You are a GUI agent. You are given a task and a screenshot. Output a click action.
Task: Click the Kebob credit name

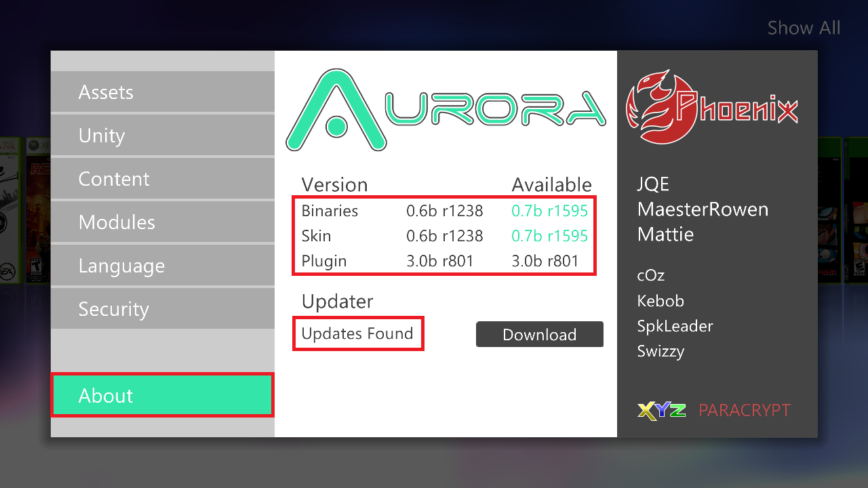click(x=660, y=301)
